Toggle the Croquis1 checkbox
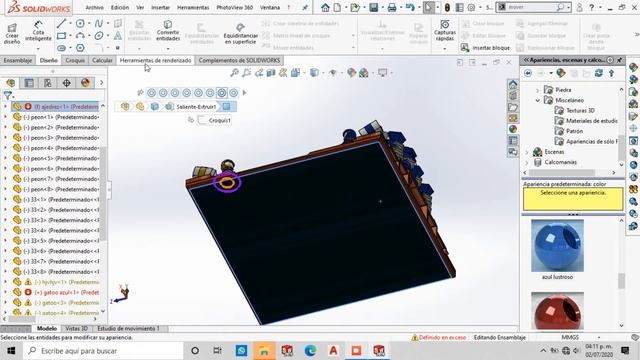The height and width of the screenshot is (360, 640). pyautogui.click(x=202, y=120)
